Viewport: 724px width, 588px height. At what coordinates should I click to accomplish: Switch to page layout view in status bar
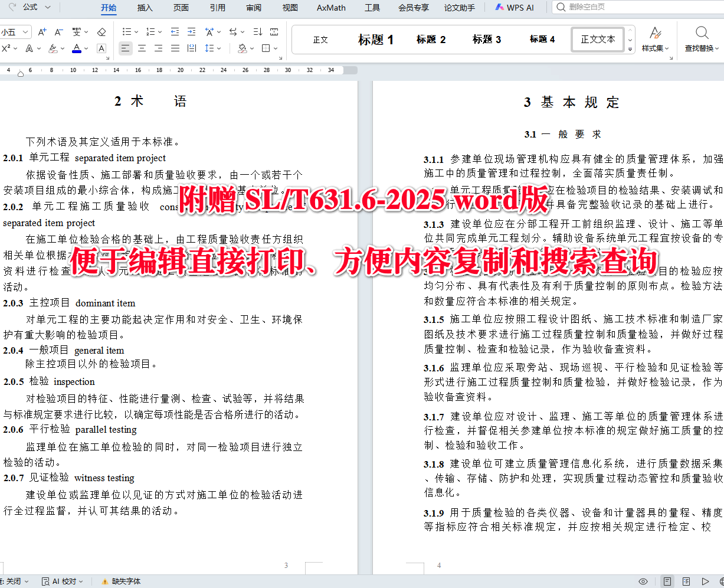click(667, 582)
